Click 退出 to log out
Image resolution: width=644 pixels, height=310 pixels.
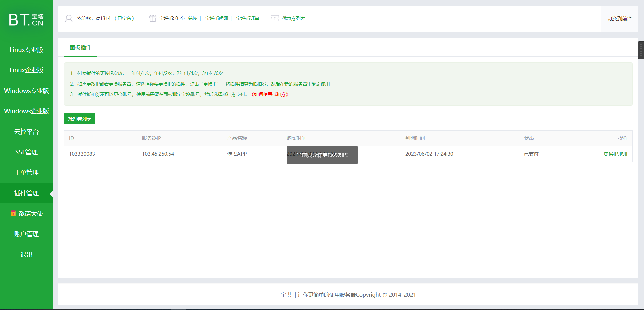(x=26, y=255)
